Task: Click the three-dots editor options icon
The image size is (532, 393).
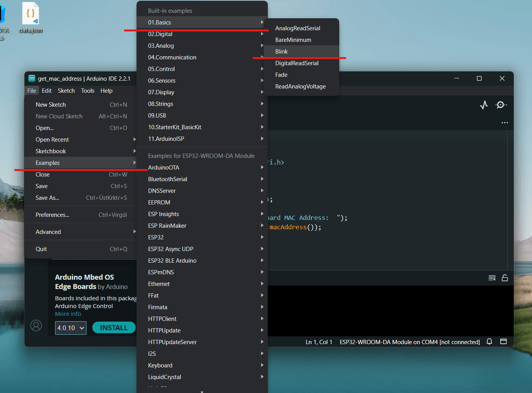Action: 504,123
